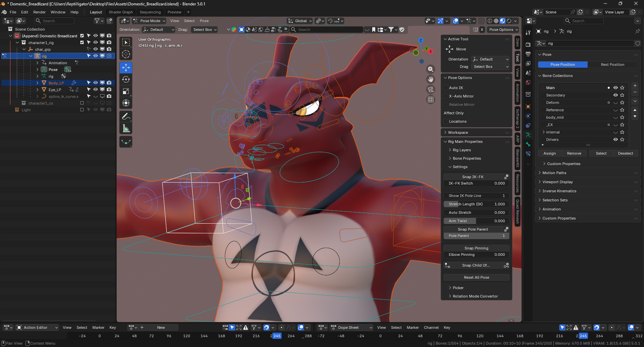Enable the Auto IK checkbox
The image size is (644, 347).
click(446, 88)
